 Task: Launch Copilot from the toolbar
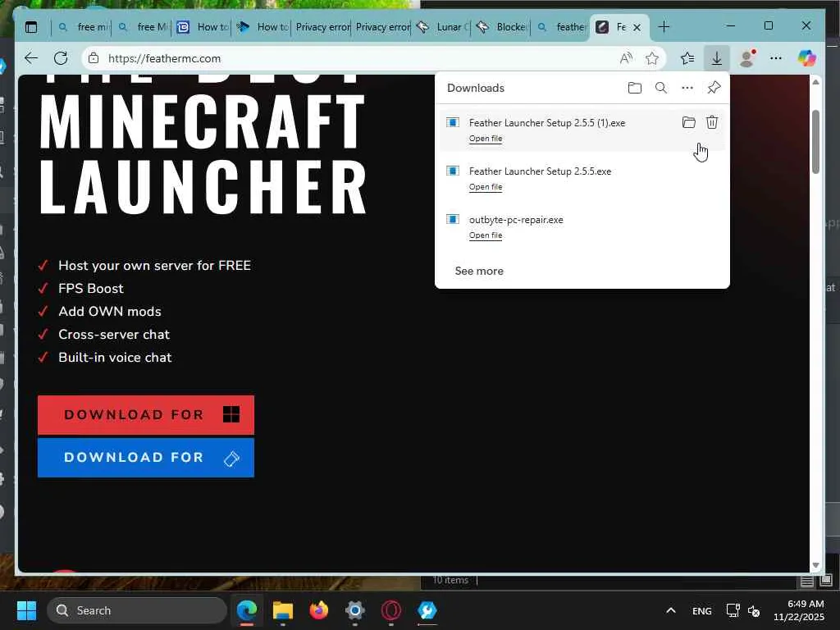807,58
